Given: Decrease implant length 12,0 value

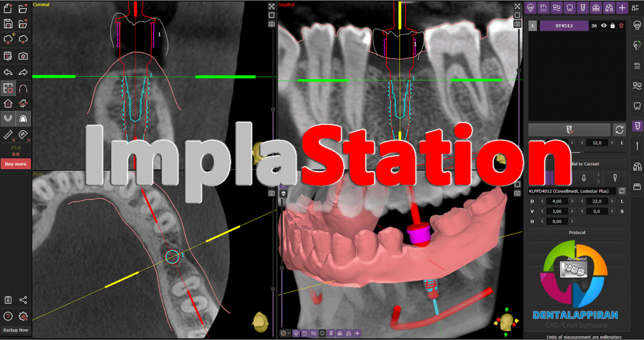Looking at the screenshot, I should pos(582,143).
